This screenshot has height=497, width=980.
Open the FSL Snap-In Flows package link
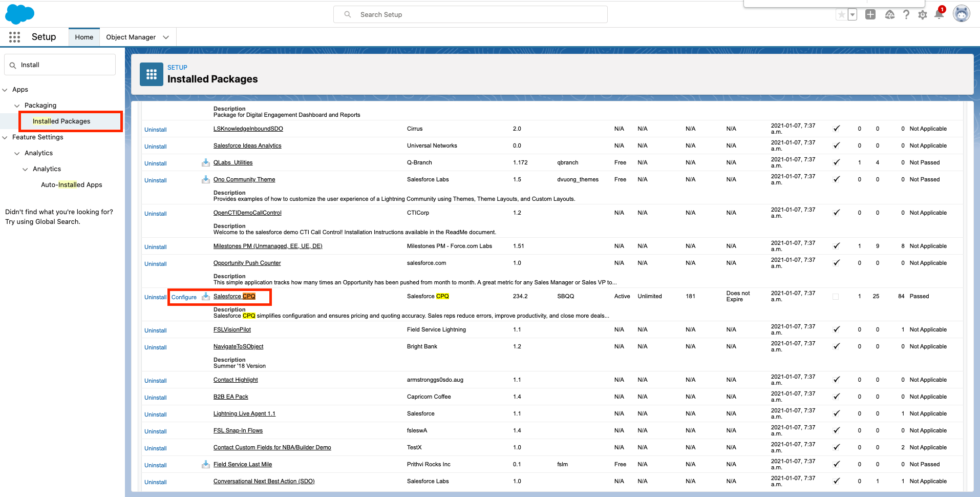coord(238,430)
